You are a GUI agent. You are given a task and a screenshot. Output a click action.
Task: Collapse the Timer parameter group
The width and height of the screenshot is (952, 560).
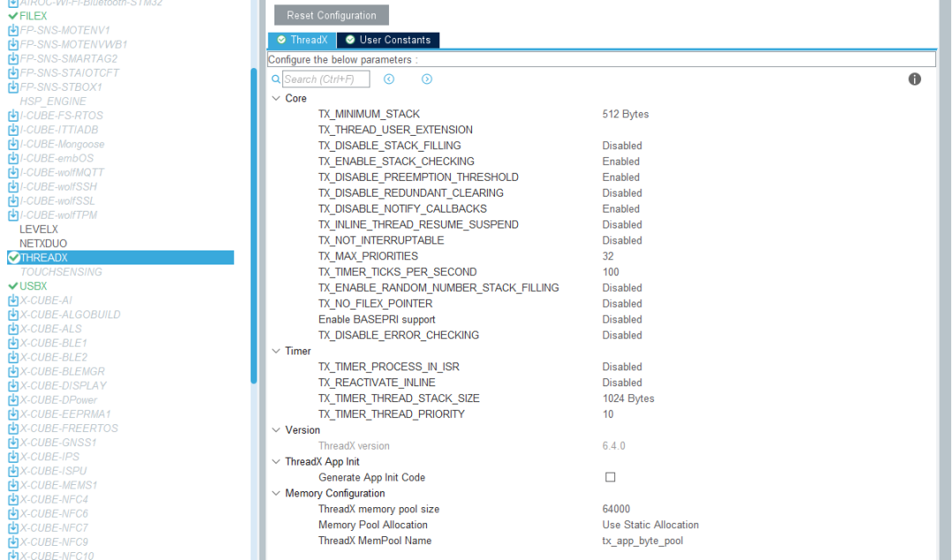276,351
